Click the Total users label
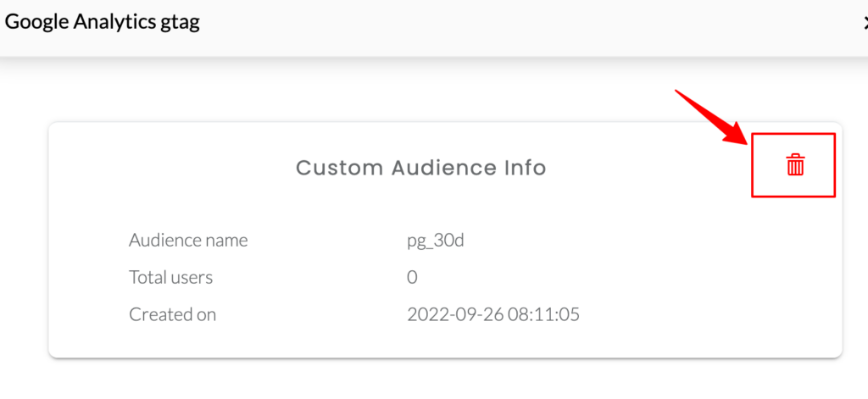Viewport: 868px width, 399px height. 170,277
